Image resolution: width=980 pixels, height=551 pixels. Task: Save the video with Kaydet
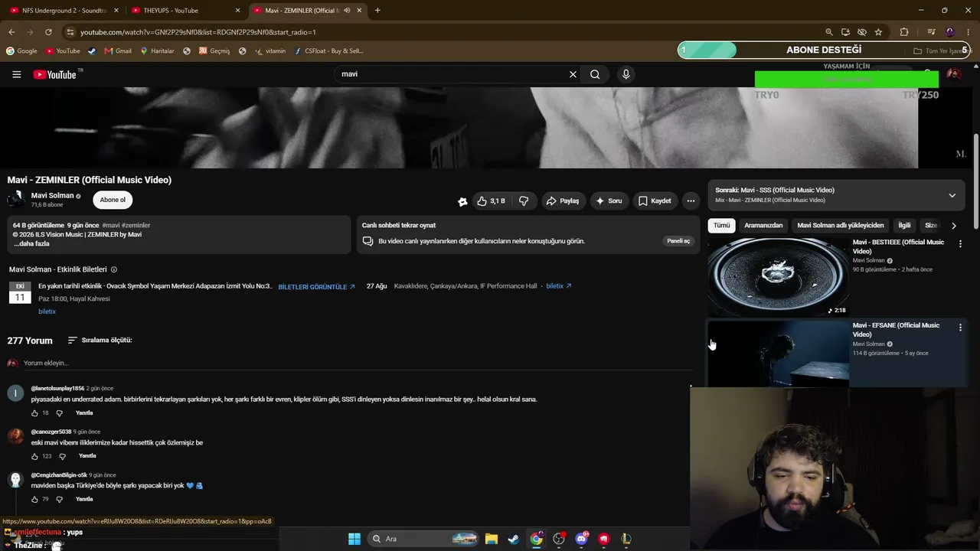pos(655,201)
